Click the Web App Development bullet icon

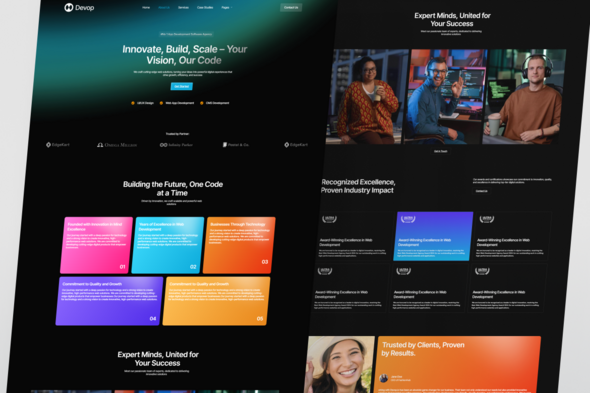coord(161,103)
